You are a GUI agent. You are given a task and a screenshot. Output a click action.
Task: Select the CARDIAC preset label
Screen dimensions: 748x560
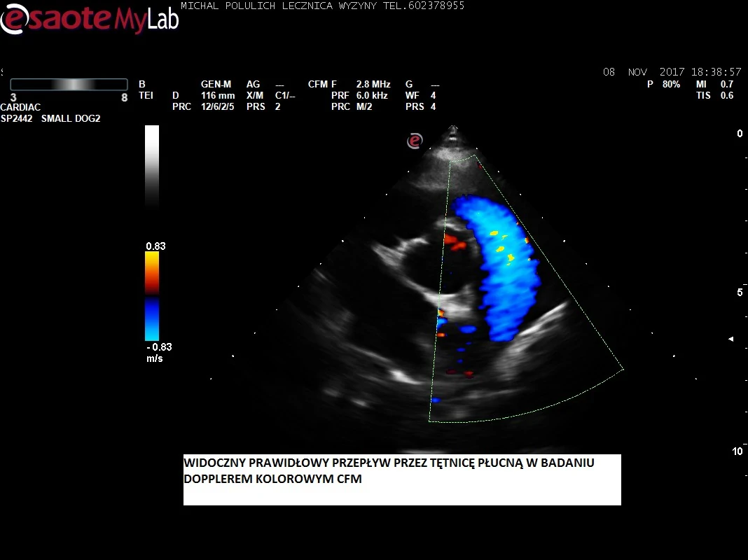20,107
